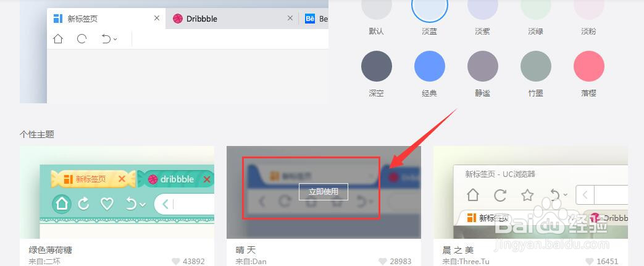Click the undo arrow icon in top preview

(x=106, y=39)
